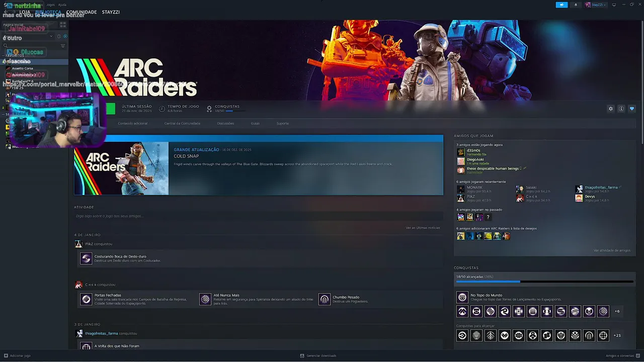Open friend MONARK's avatar
The width and height of the screenshot is (644, 362).
tap(460, 190)
